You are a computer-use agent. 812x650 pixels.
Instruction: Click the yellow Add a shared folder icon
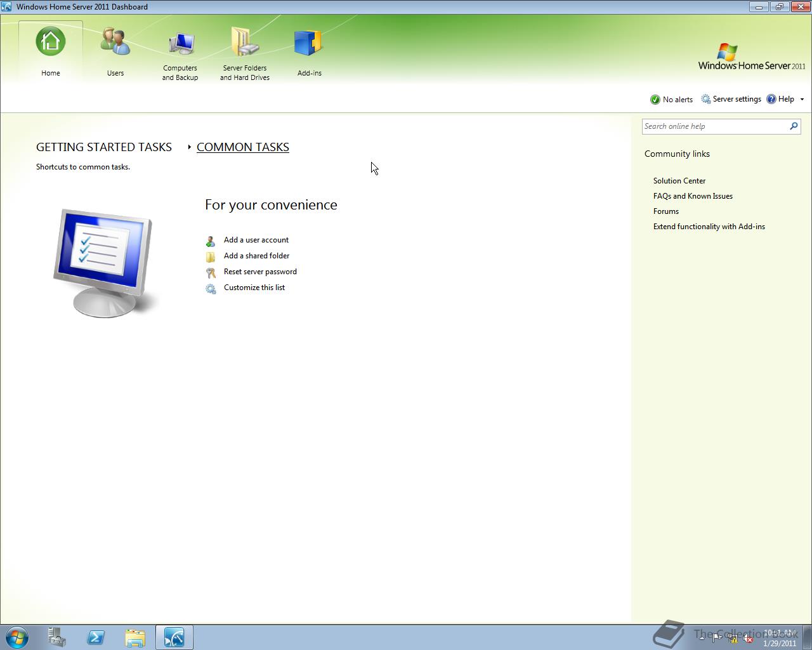[x=211, y=257]
